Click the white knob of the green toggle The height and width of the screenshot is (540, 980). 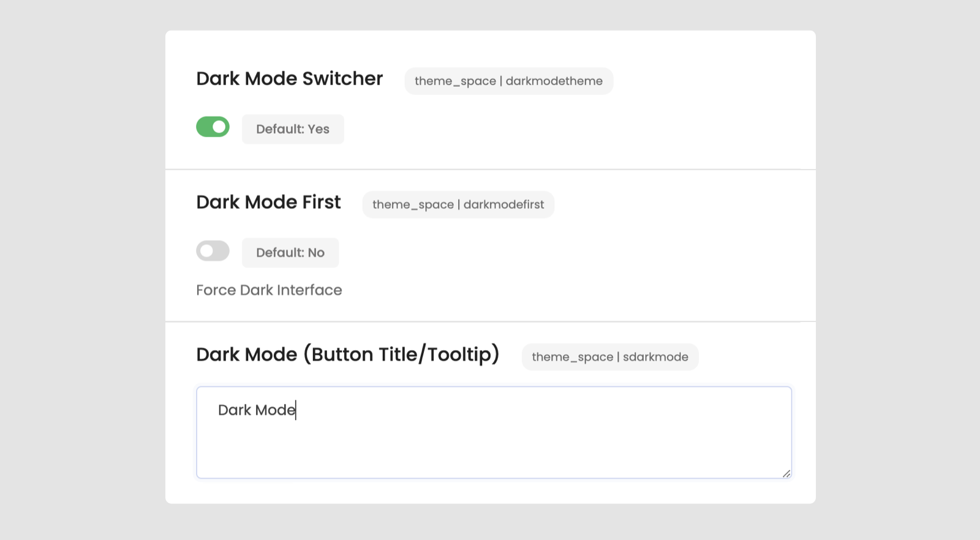coord(219,127)
